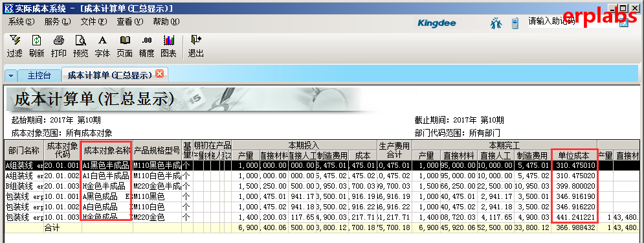Set decimal 精度 precision

pos(147,46)
